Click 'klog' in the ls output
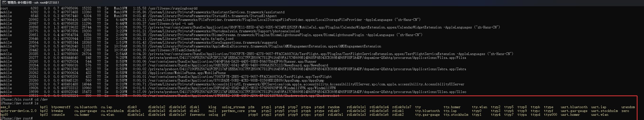 point(213,107)
